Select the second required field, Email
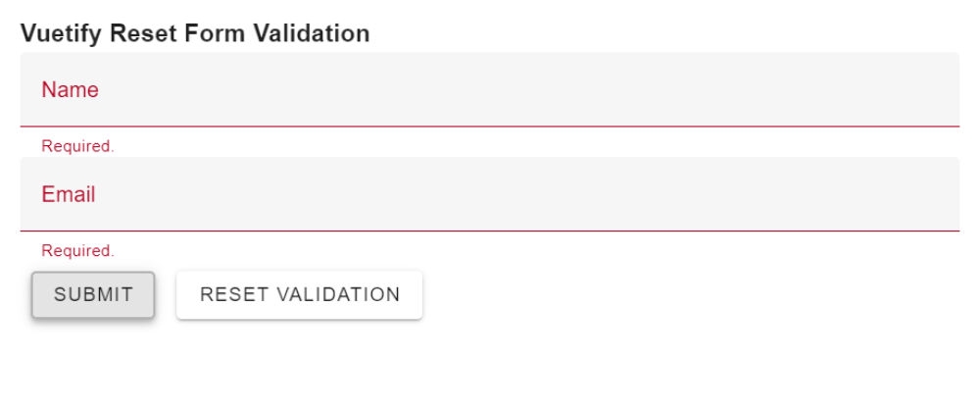 click(x=294, y=194)
